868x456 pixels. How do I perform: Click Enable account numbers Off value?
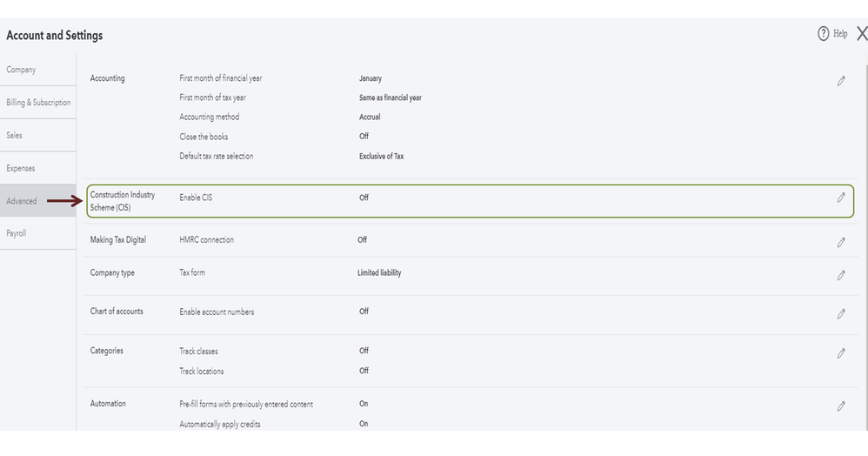click(364, 311)
